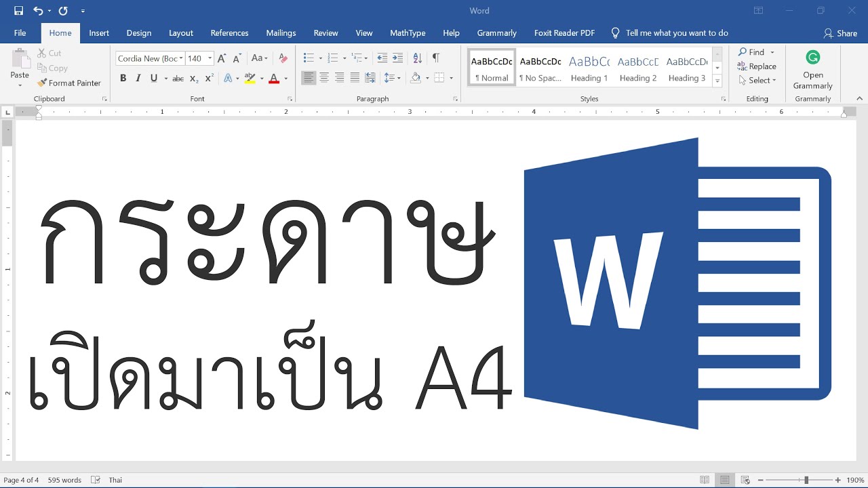The height and width of the screenshot is (488, 868).
Task: Open line and paragraph spacing menu
Action: (x=392, y=78)
